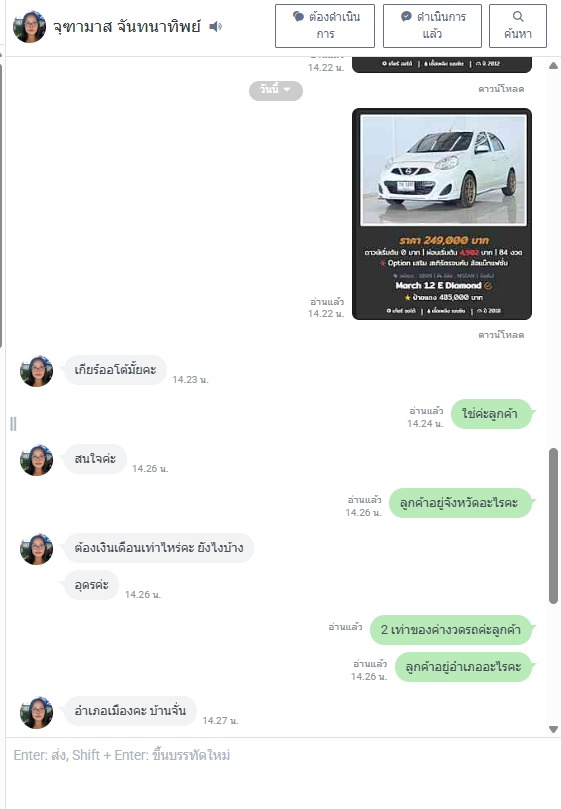
Task: Click avatar beside 'สนใจค่ะ' message
Action: (36, 460)
